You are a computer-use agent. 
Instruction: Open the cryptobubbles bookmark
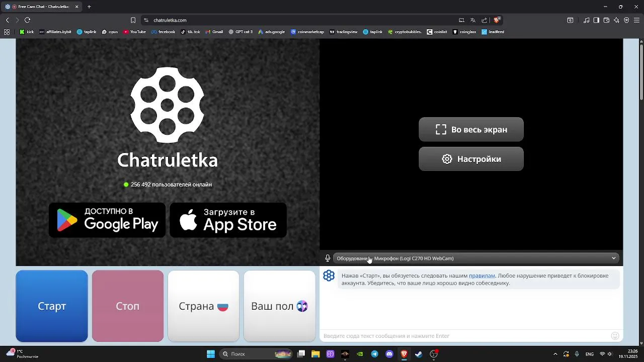405,32
